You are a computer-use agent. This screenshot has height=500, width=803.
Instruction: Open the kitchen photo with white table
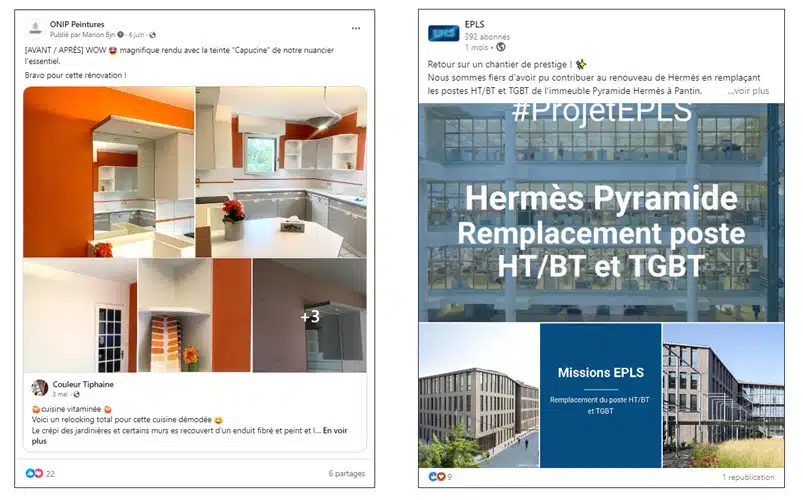coord(281,172)
